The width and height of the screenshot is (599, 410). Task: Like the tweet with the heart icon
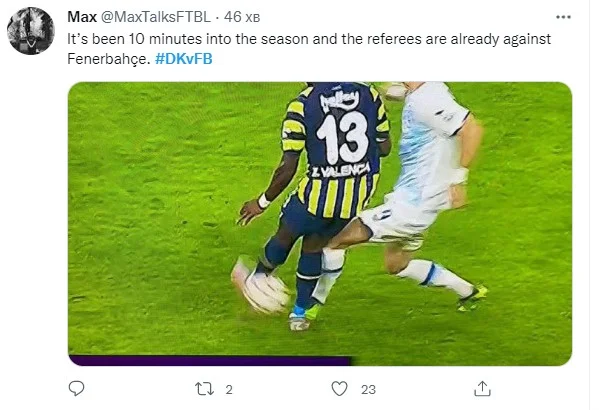[x=339, y=389]
